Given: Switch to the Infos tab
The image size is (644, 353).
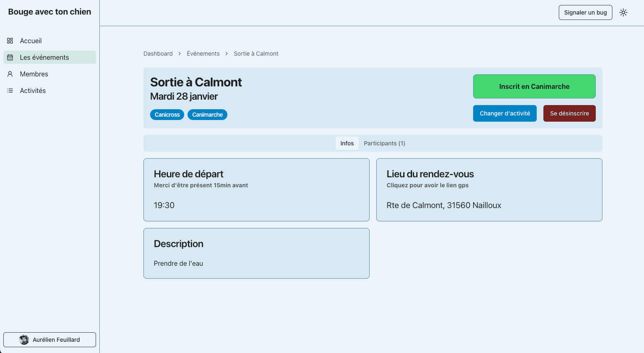Looking at the screenshot, I should click(347, 143).
